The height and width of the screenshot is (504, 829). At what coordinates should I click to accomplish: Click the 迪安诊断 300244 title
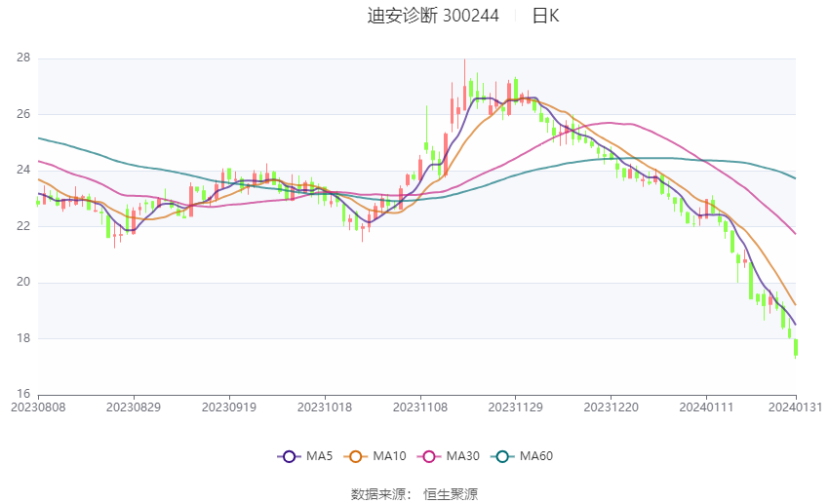[x=433, y=16]
